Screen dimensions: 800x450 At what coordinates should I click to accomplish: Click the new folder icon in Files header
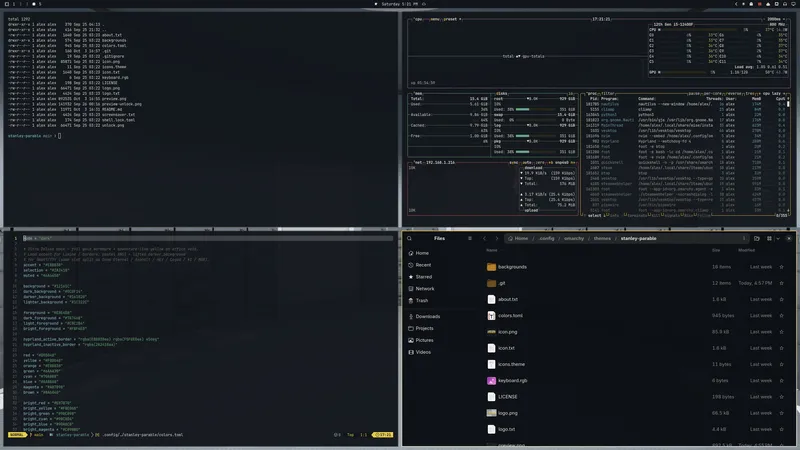point(757,238)
